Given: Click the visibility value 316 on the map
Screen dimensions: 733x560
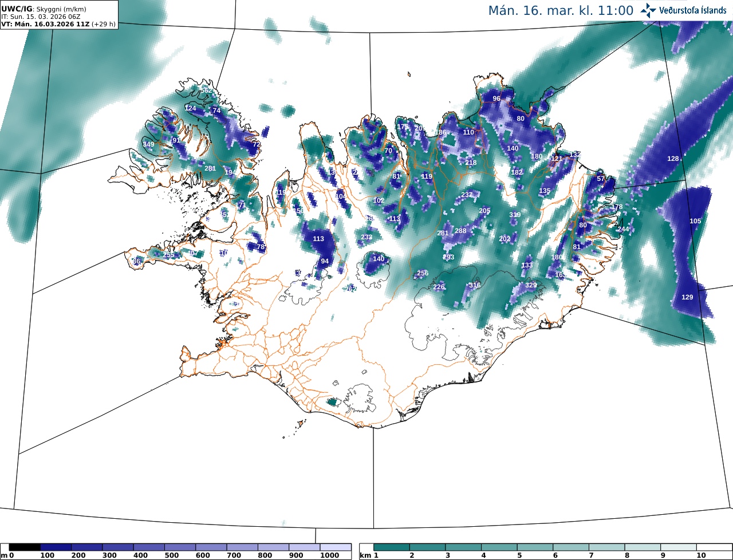Looking at the screenshot, I should [475, 285].
